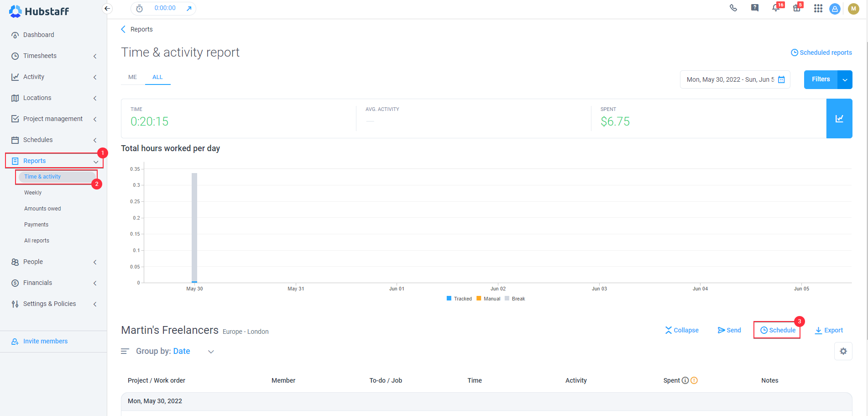This screenshot has height=416, width=868.
Task: Select Amounts owed under Reports
Action: [42, 208]
